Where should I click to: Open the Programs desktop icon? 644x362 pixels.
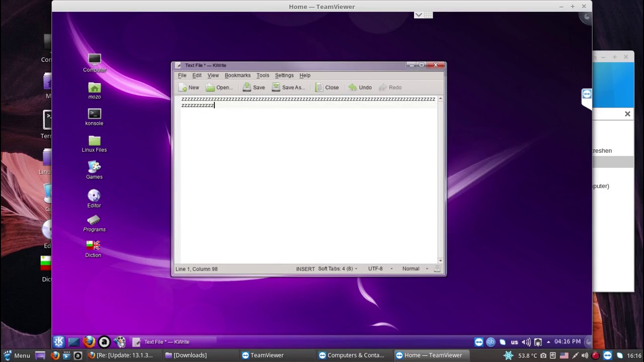[94, 224]
